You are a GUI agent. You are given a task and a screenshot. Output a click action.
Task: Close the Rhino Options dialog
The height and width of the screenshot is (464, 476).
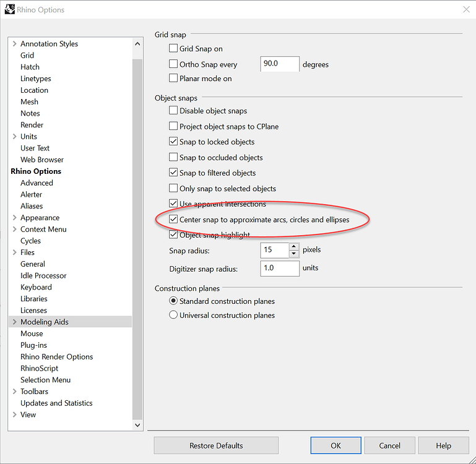[x=466, y=9]
